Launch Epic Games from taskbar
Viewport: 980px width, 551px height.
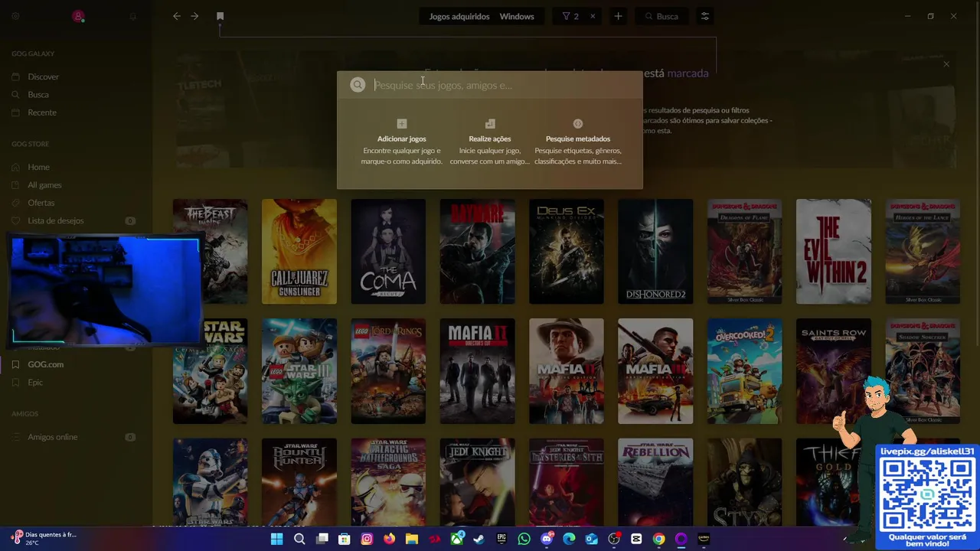[x=501, y=539]
